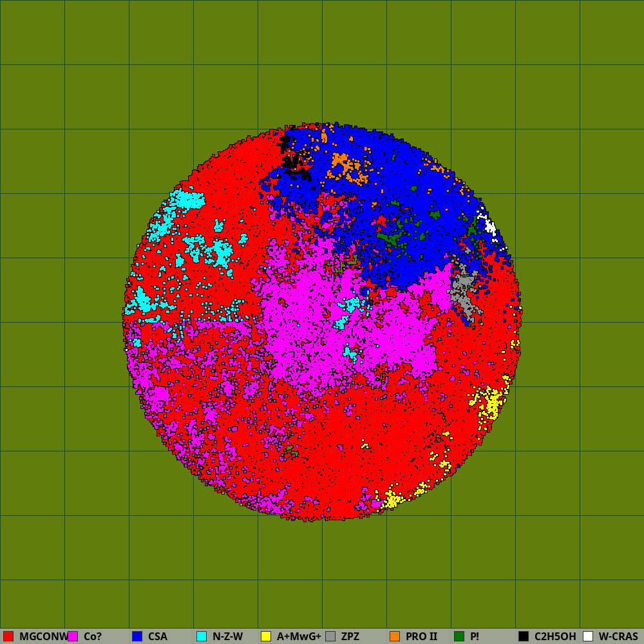Click the yellow A+MwG+ legend swatch
Image resolution: width=644 pixels, height=644 pixels.
(x=266, y=636)
